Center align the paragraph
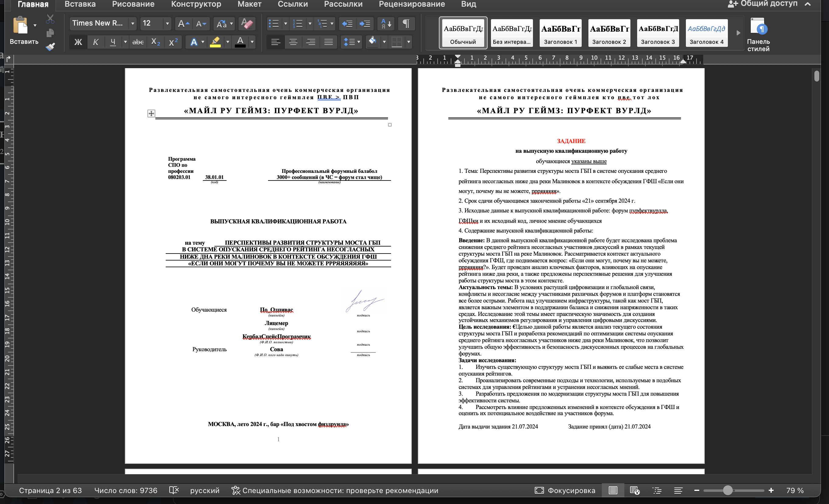 click(x=293, y=42)
